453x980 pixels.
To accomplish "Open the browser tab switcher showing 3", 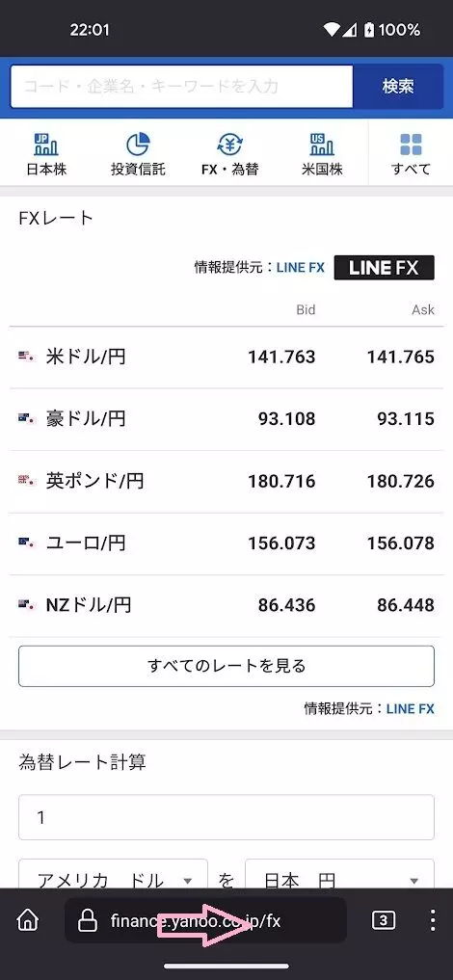I will coord(383,920).
